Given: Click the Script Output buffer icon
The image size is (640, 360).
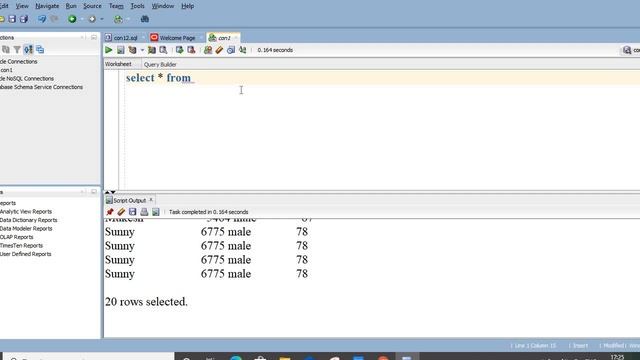Looking at the screenshot, I should tap(156, 212).
